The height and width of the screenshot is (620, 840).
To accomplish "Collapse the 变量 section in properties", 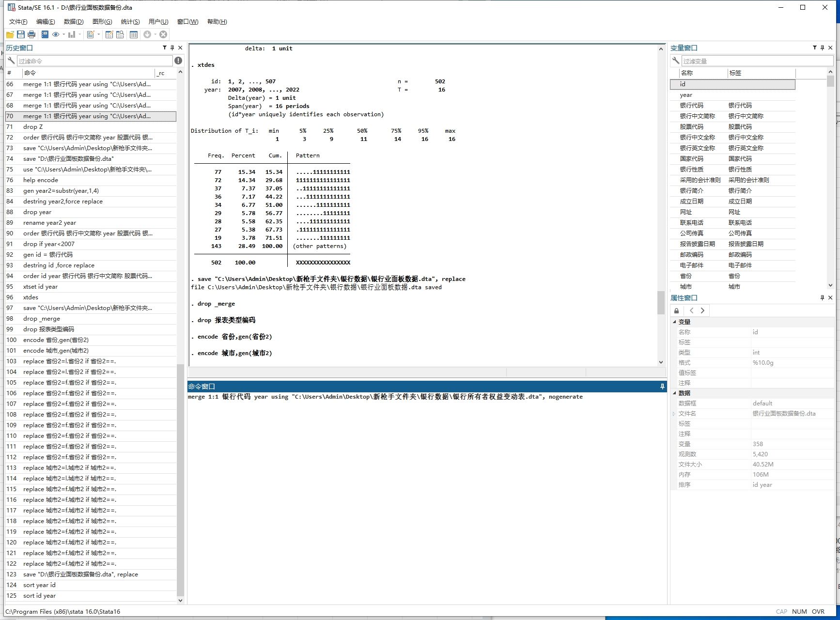I will click(674, 322).
